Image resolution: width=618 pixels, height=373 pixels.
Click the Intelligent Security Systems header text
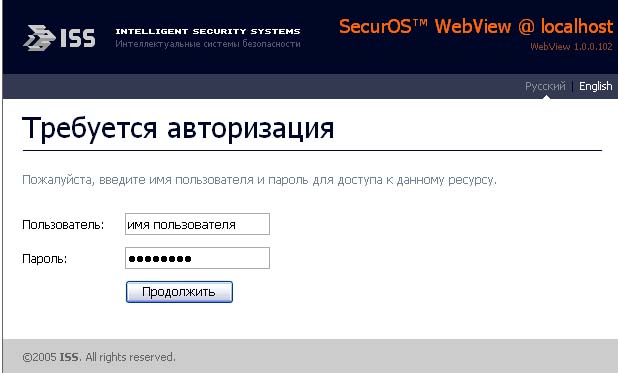point(208,31)
